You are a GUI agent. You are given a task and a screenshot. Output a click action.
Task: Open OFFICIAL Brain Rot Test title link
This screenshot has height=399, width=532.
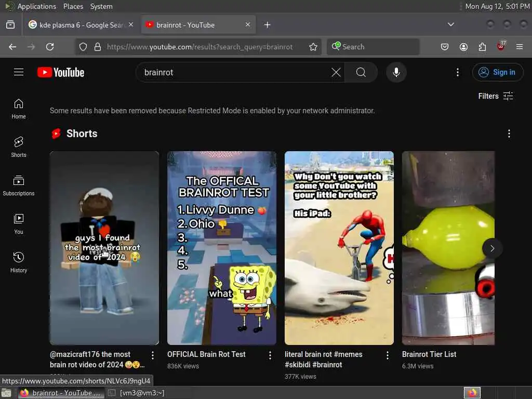tap(206, 354)
